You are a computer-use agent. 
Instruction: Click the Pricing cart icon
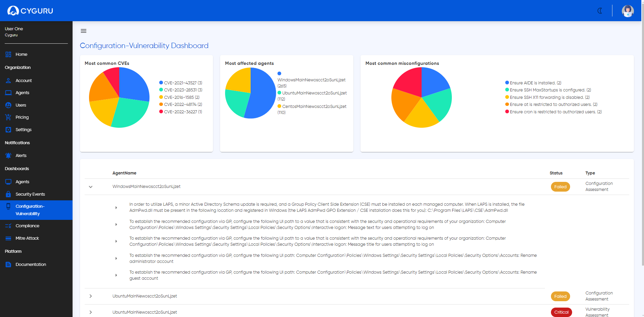tap(8, 117)
